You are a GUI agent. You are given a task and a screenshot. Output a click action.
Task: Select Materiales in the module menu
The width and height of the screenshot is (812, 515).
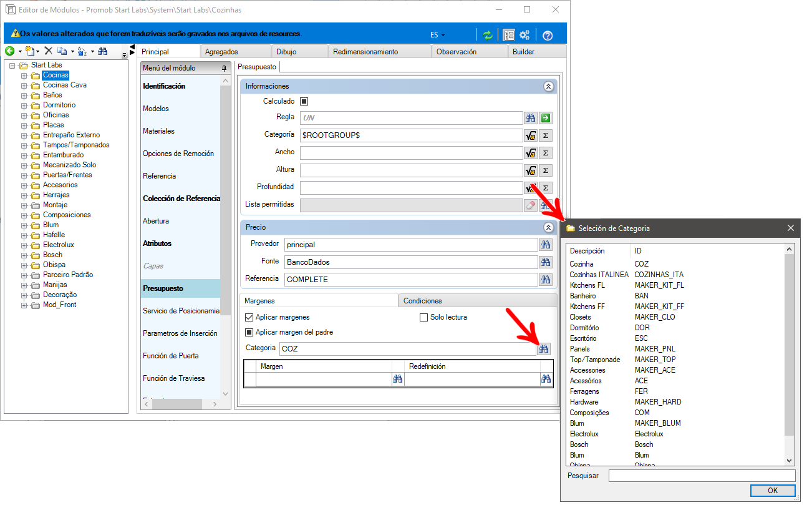click(158, 131)
